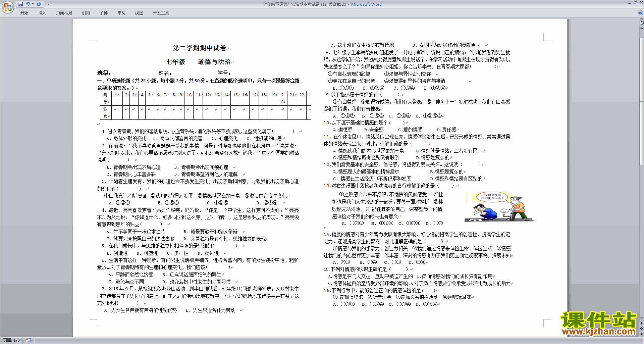Image resolution: width=644 pixels, height=344 pixels.
Task: Toggle the ruler icon above scrollbar
Action: [x=642, y=23]
